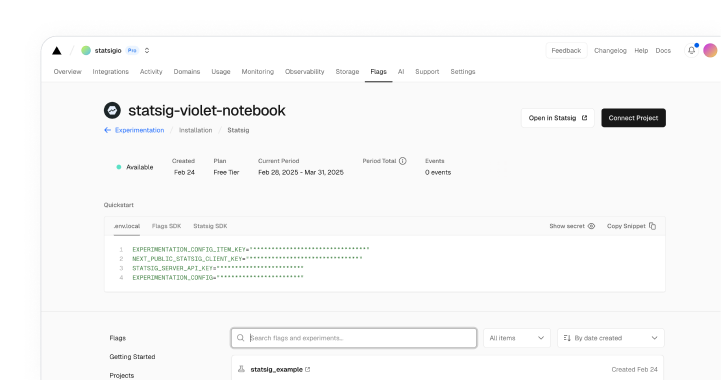This screenshot has height=380, width=721.
Task: Open the statsig_example experiment
Action: pyautogui.click(x=276, y=369)
